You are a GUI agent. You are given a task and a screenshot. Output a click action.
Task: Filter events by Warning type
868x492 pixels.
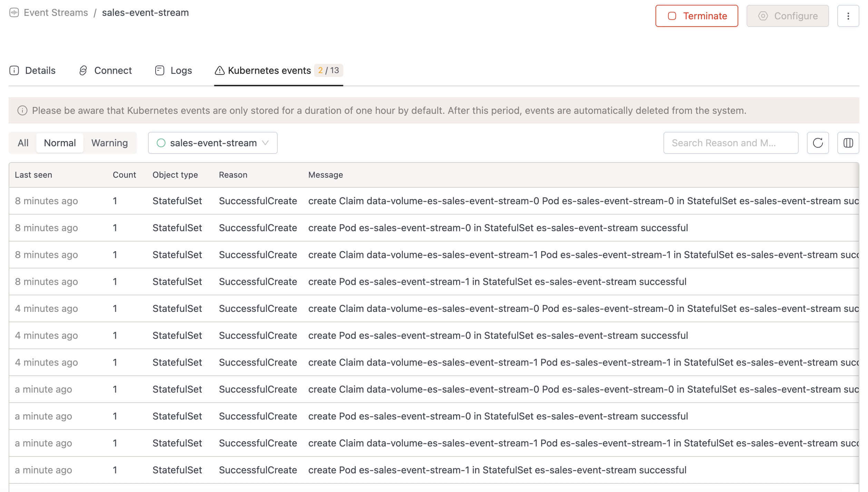110,143
